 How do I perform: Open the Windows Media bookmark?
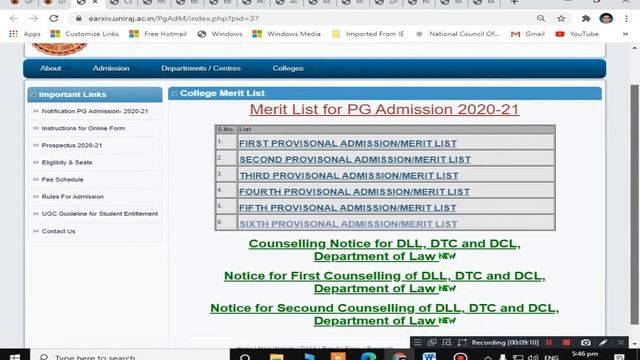(287, 34)
